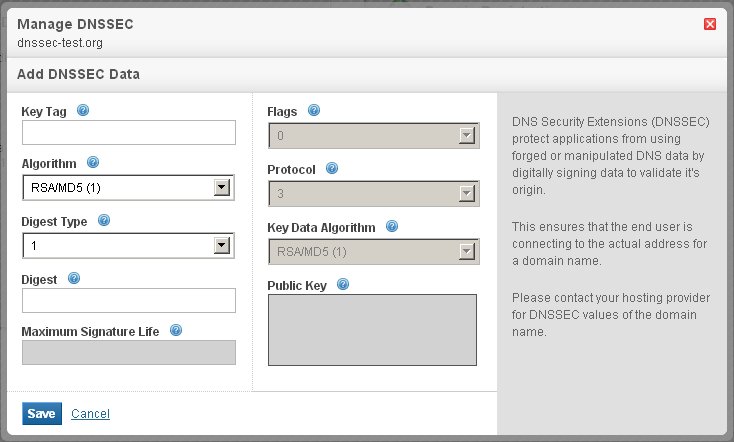
Task: Open help for Key Data Algorithm
Action: point(392,226)
